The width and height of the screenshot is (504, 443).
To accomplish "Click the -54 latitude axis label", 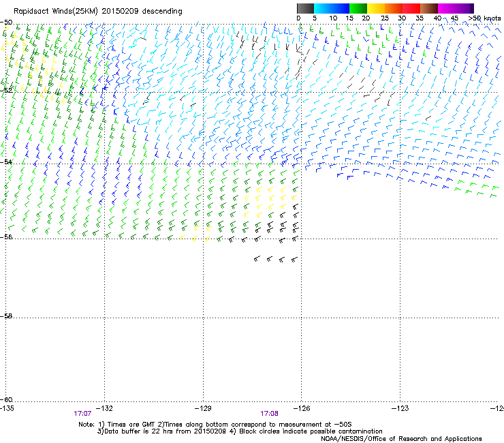I will click(6, 162).
